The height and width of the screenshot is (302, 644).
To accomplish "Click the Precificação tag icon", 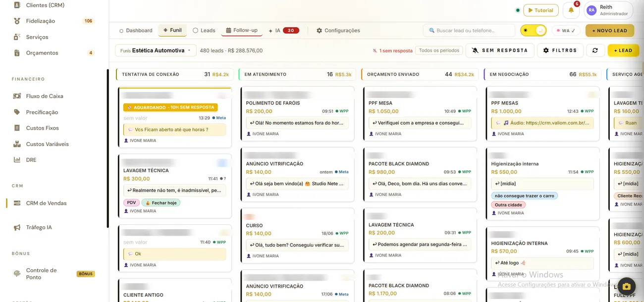I will 17,112.
